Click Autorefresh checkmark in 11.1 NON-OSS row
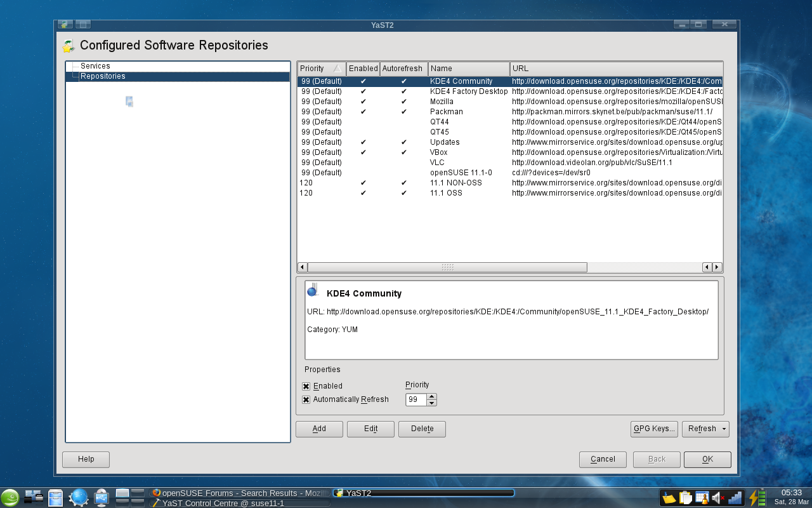812x508 pixels. point(403,183)
